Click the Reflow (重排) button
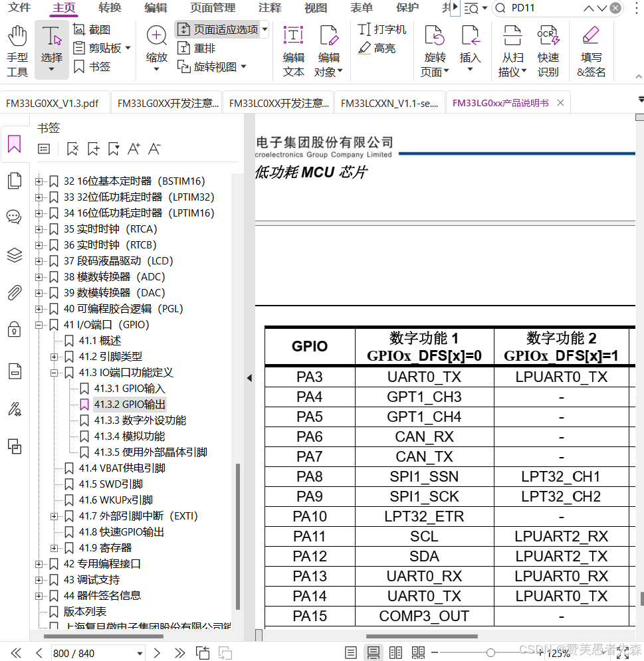Image resolution: width=644 pixels, height=661 pixels. tap(197, 48)
